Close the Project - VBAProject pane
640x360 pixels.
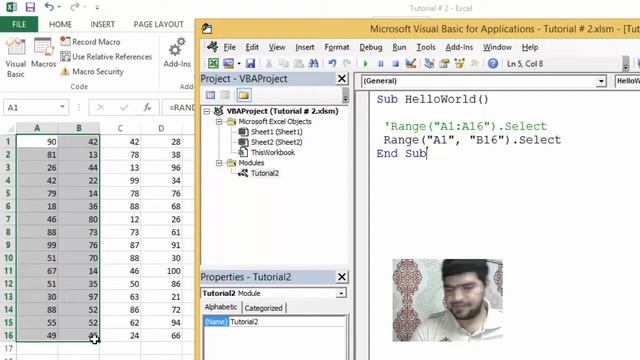[342, 79]
